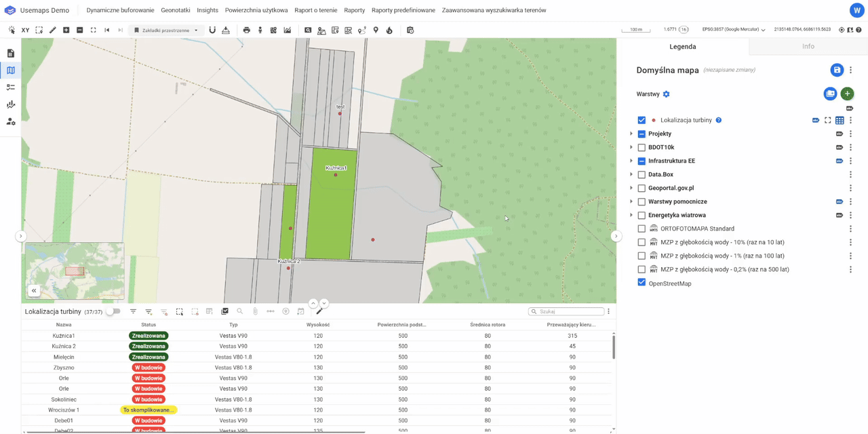Click the fire icon in toolbar

tap(389, 31)
